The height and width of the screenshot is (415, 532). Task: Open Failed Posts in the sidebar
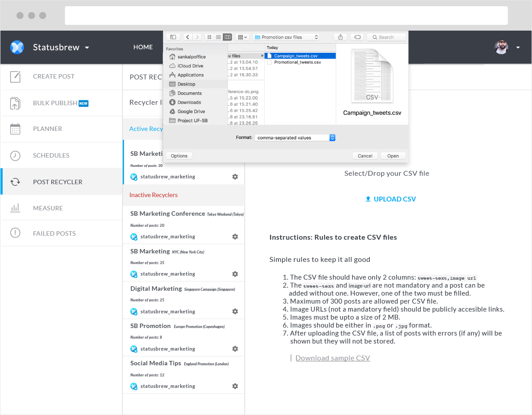pyautogui.click(x=61, y=233)
